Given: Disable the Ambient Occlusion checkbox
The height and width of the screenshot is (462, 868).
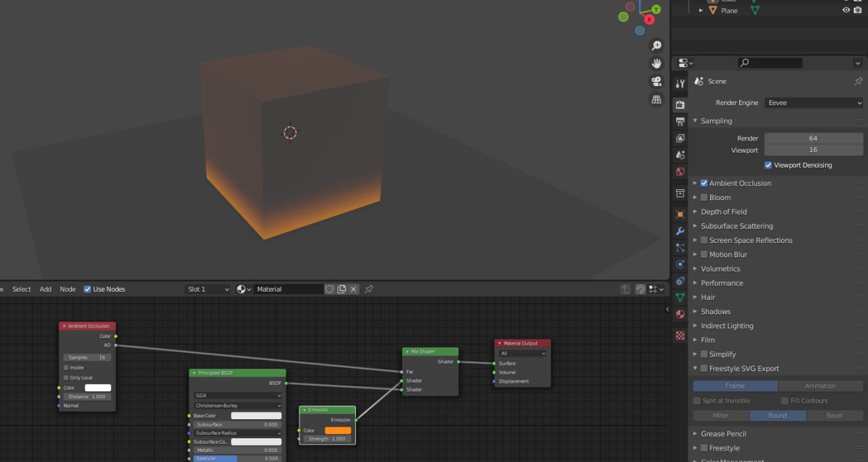Looking at the screenshot, I should [704, 183].
